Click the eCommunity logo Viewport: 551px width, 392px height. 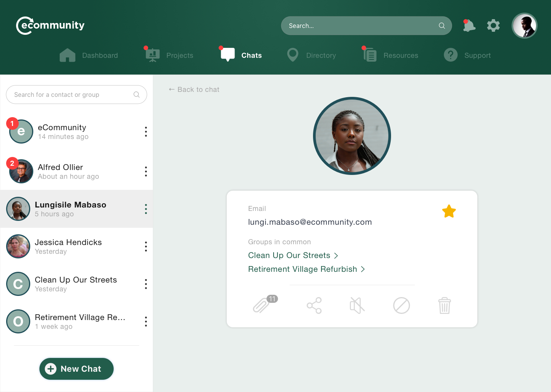[x=50, y=26]
